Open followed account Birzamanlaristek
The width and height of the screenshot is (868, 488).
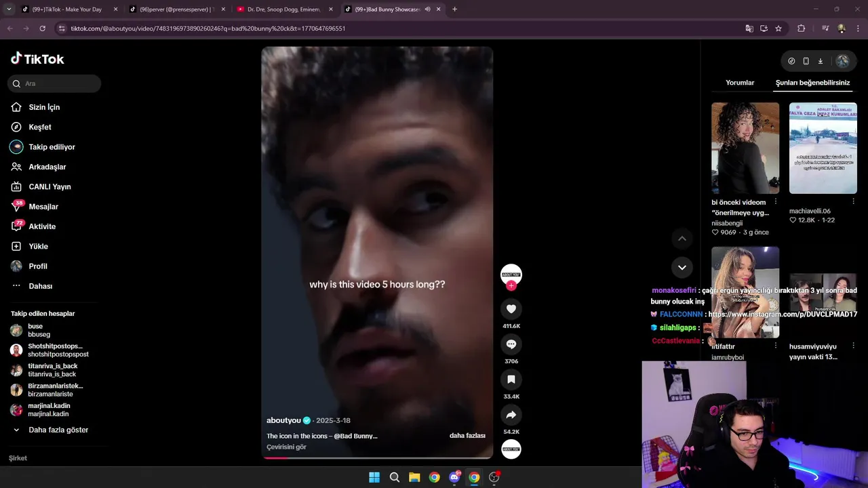pos(49,390)
